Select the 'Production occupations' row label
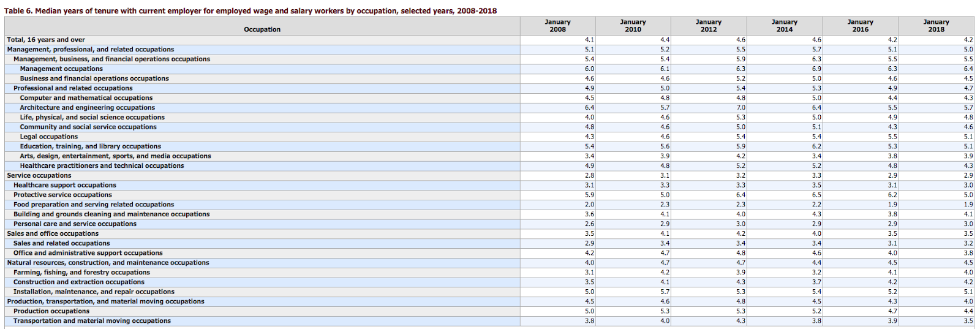980x329 pixels. point(51,311)
